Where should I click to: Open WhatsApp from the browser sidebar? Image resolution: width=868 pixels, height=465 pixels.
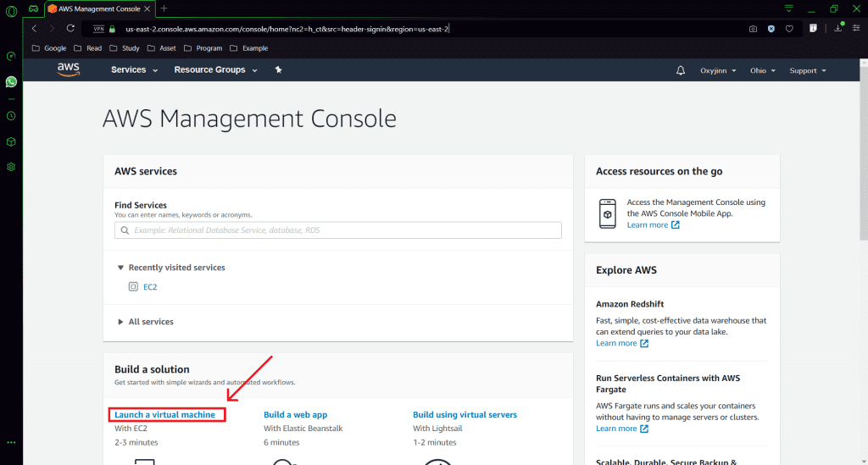(x=11, y=82)
